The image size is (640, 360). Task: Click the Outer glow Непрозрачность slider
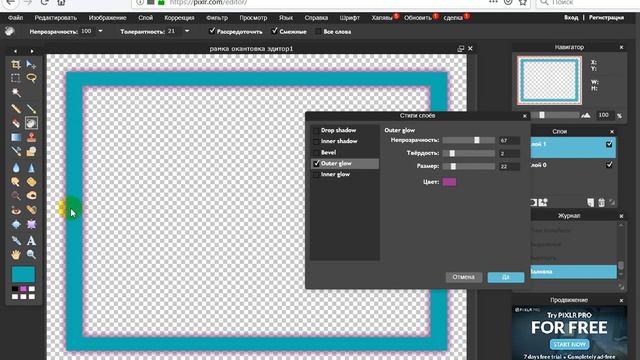pyautogui.click(x=469, y=140)
